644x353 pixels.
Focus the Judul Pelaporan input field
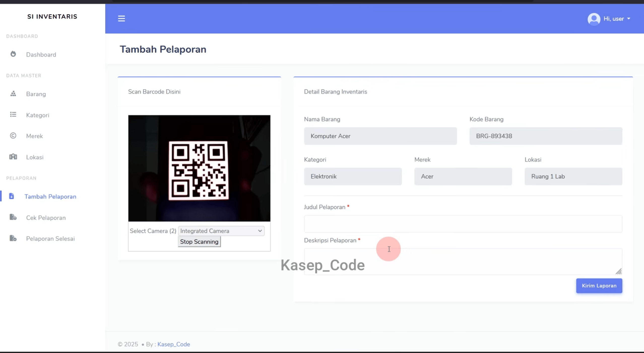(x=463, y=224)
